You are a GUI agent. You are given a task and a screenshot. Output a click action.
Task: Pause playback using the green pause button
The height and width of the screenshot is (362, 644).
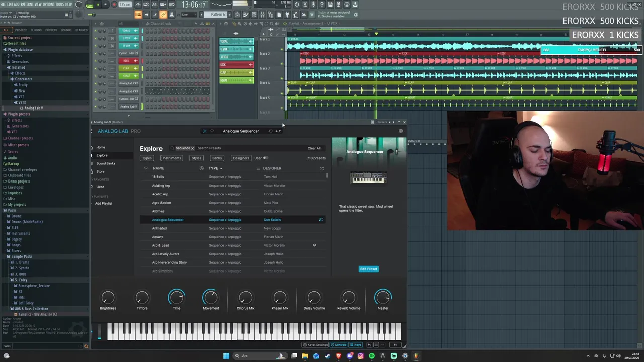97,4
